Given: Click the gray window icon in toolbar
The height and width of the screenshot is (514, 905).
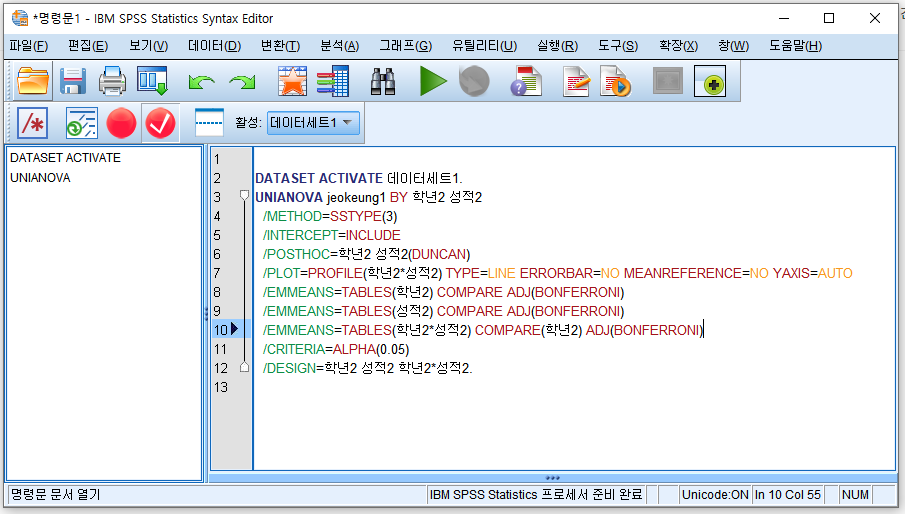Looking at the screenshot, I should (668, 81).
